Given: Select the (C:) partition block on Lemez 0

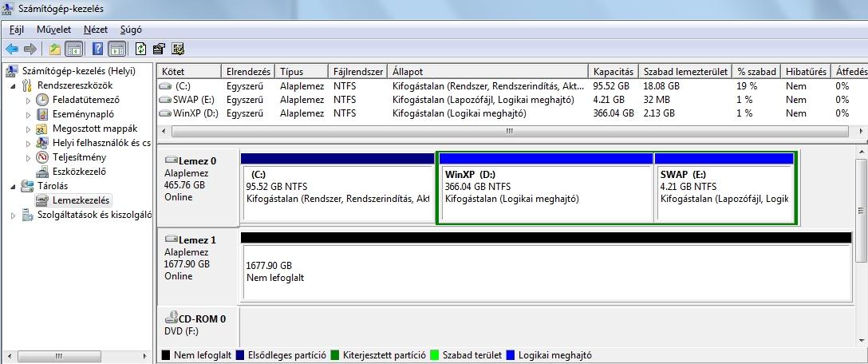Looking at the screenshot, I should [x=337, y=188].
